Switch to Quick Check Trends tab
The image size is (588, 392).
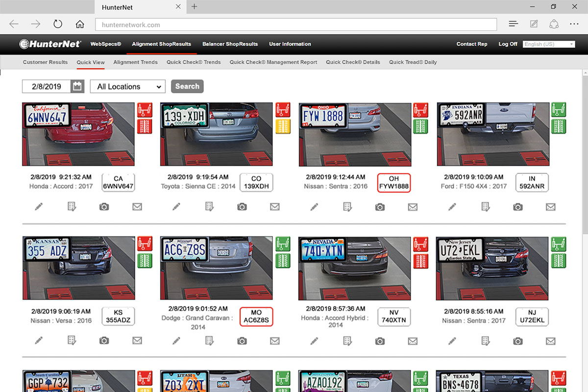click(x=194, y=62)
